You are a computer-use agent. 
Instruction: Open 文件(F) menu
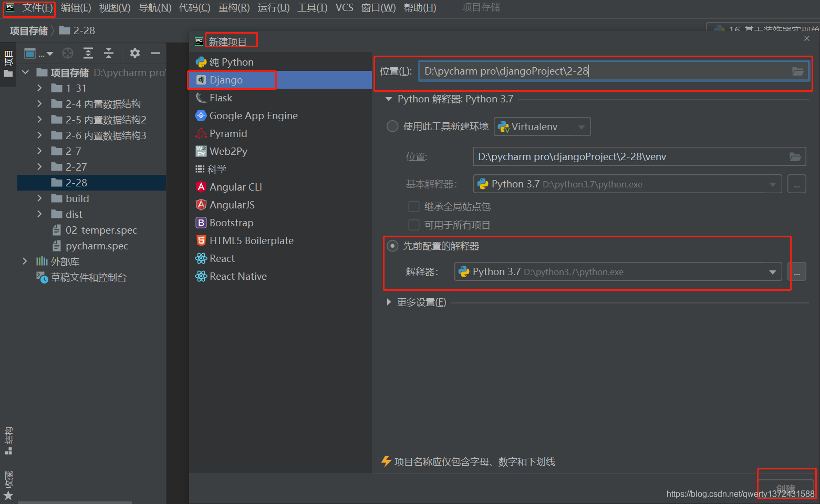[x=37, y=8]
